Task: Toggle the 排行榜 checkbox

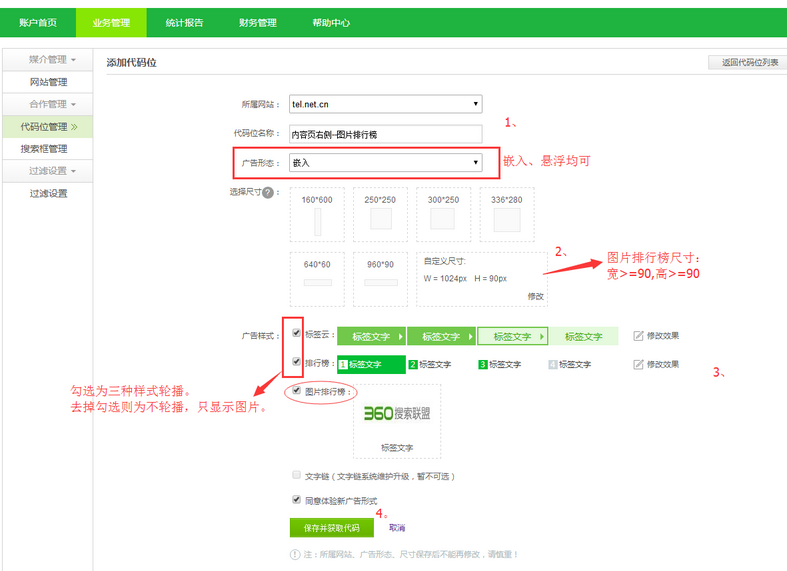Action: click(x=297, y=361)
